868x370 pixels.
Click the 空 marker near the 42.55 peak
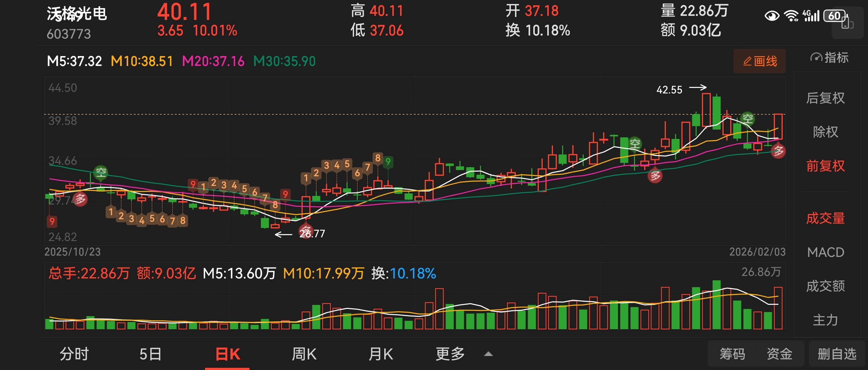tap(748, 118)
